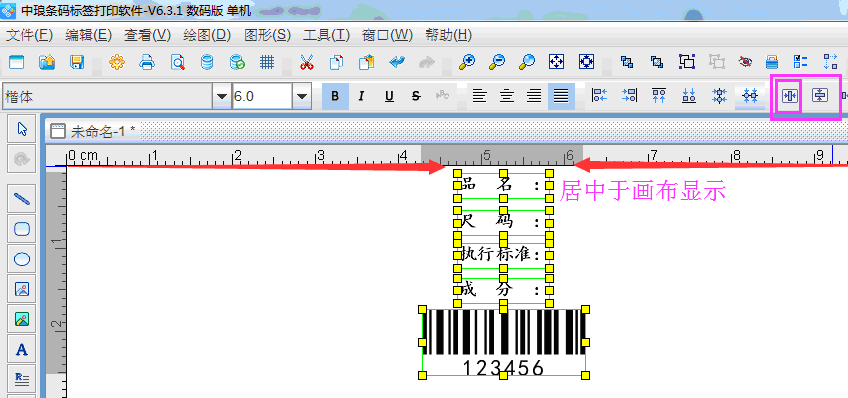
Task: Open the 帮助(H) menu
Action: pos(449,36)
